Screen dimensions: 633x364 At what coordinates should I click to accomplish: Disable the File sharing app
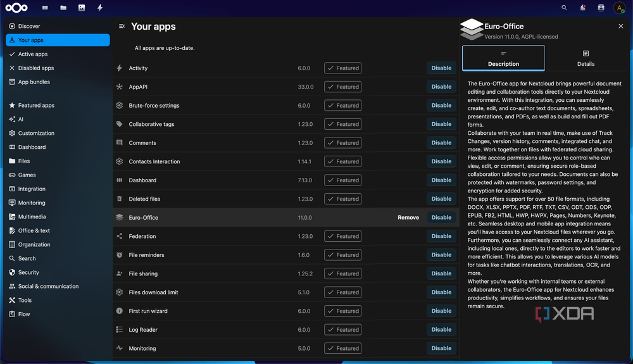441,273
